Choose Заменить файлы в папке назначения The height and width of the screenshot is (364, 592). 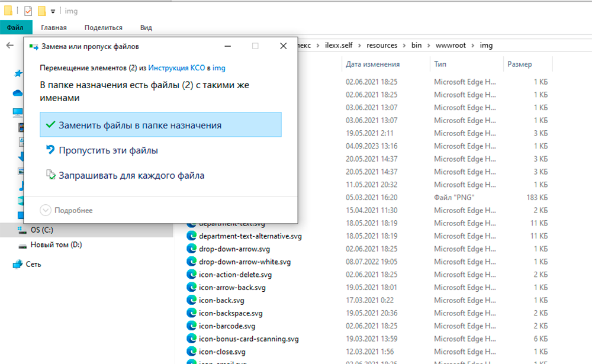[x=160, y=125]
